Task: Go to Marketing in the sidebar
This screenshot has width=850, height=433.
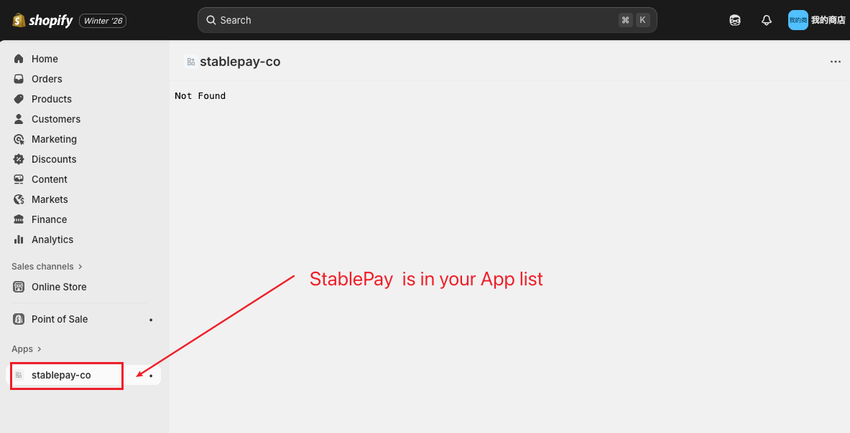Action: [x=53, y=139]
